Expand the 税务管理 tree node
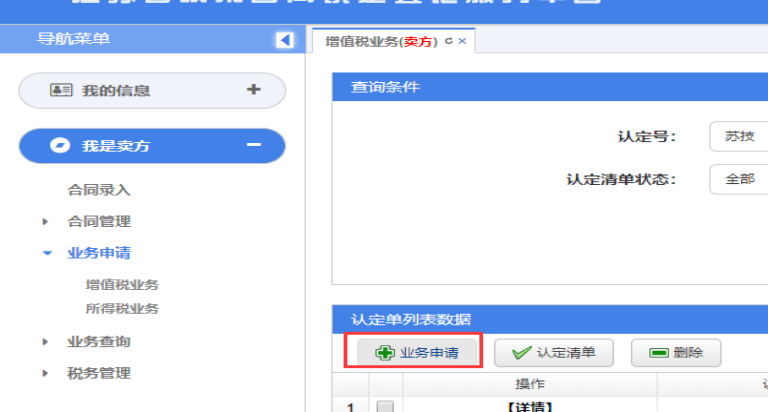Viewport: 768px width, 412px height. (x=46, y=374)
